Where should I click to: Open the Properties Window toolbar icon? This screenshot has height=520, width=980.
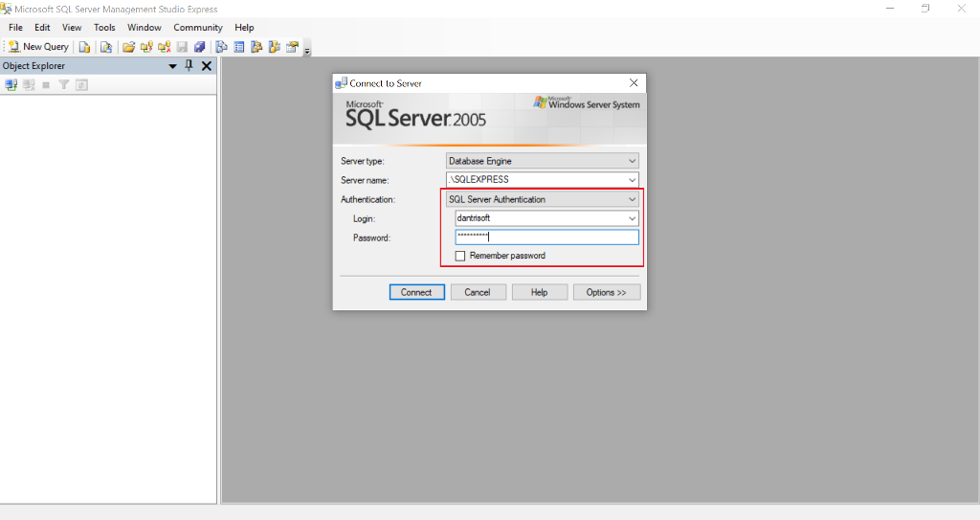click(292, 47)
